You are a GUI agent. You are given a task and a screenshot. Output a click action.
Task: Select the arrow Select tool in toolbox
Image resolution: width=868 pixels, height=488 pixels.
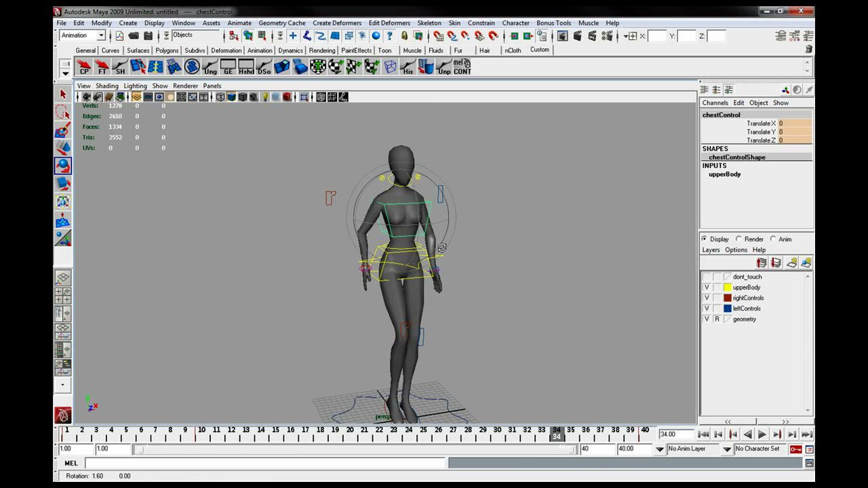tap(63, 94)
